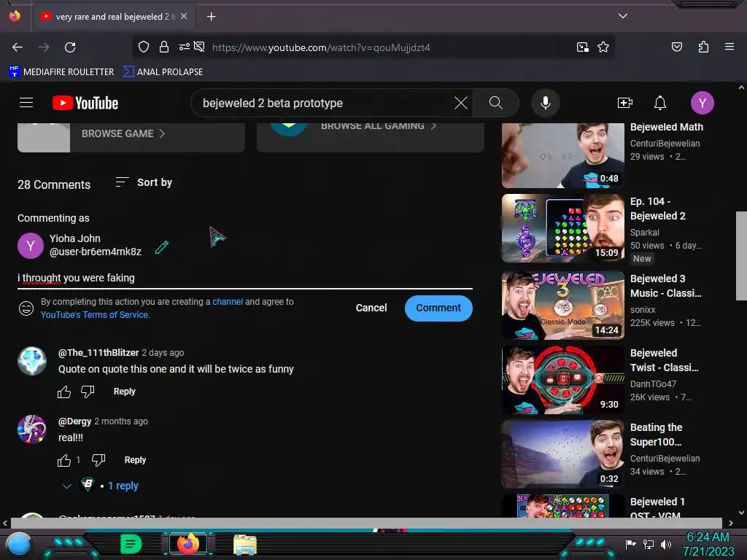This screenshot has height=560, width=747.
Task: Reload the page with refresh icon
Action: [70, 47]
